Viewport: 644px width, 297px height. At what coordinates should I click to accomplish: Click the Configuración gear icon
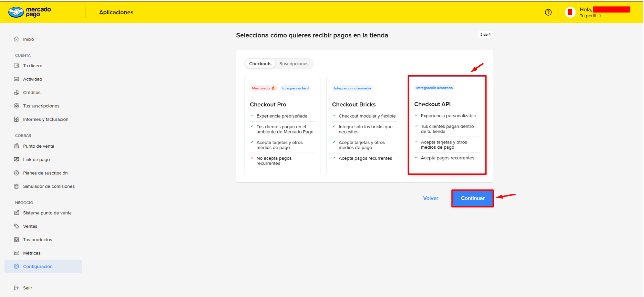point(16,267)
